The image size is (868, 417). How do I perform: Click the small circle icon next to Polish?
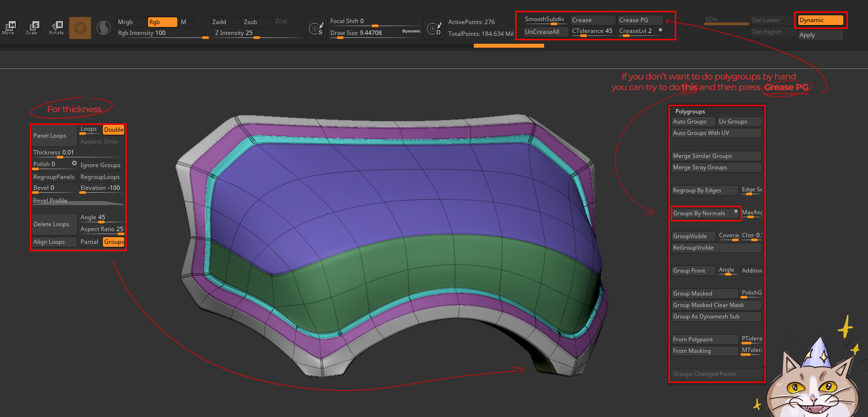click(74, 163)
